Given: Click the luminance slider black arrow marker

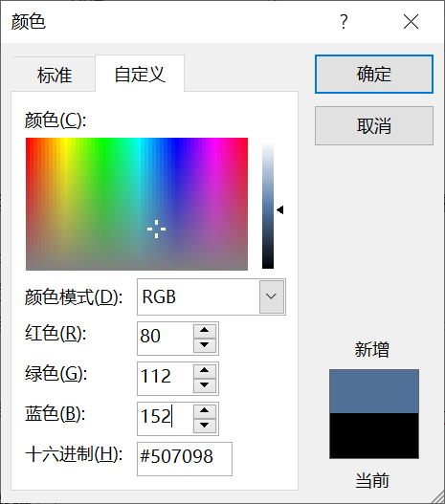Looking at the screenshot, I should [280, 209].
